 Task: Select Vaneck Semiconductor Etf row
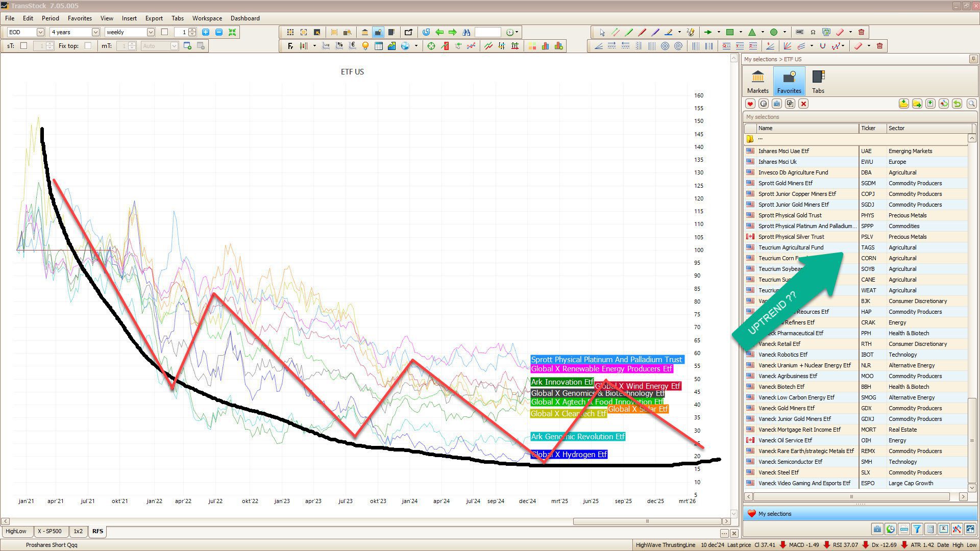[x=790, y=462]
